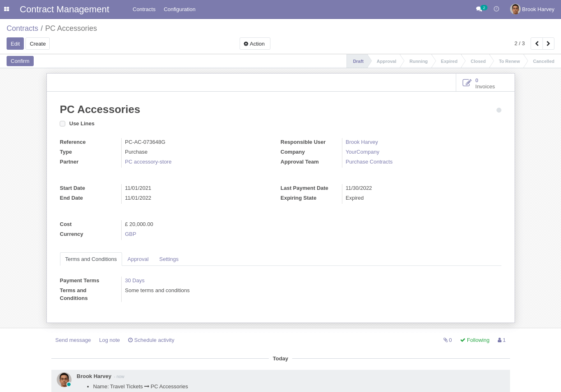Open Brook Harvey user menu
Viewport: 561px width, 392px height.
532,9
